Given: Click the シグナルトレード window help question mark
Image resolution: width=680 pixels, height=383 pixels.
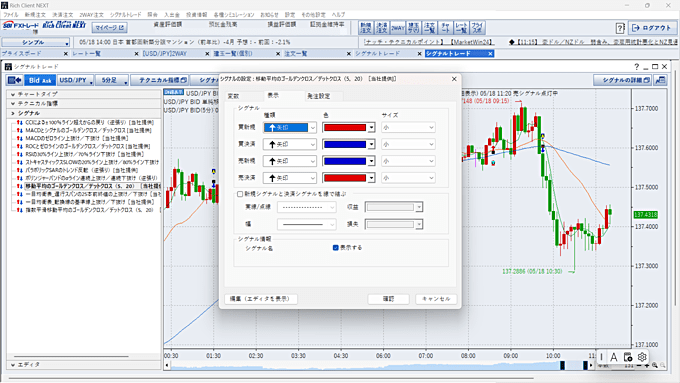Looking at the screenshot, I should coord(636,67).
